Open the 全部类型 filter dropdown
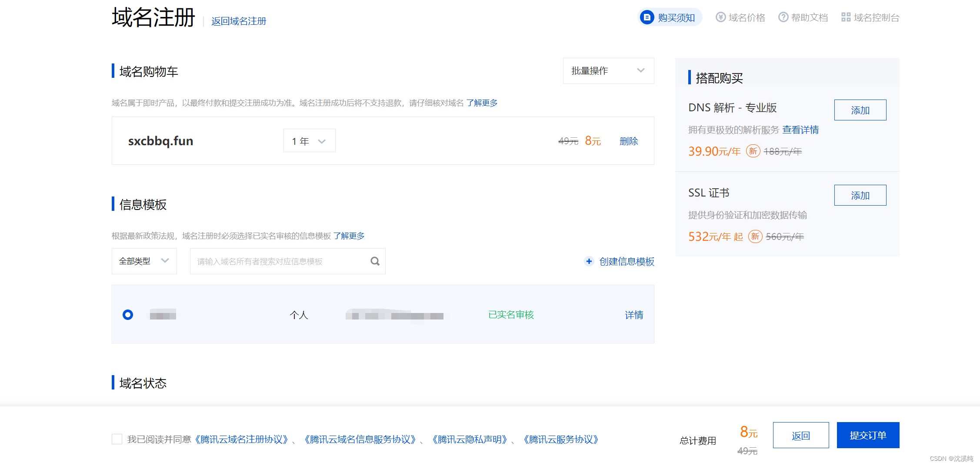This screenshot has width=980, height=466. tap(144, 261)
